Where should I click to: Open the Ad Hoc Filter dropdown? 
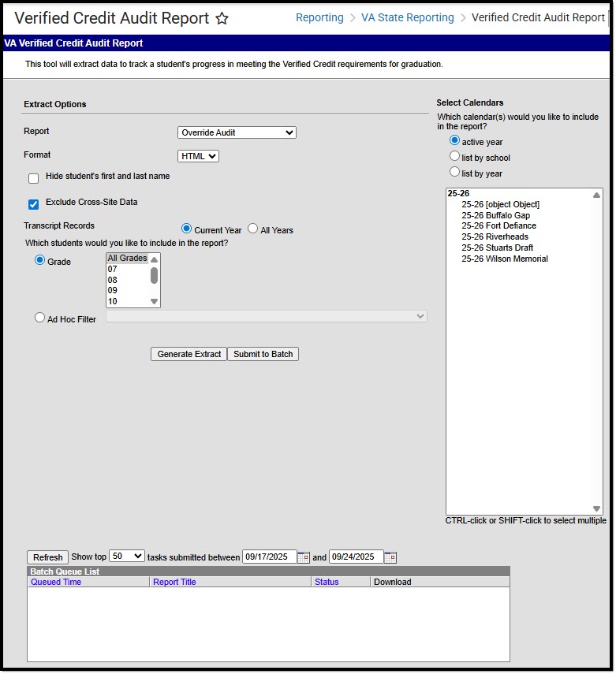[267, 316]
